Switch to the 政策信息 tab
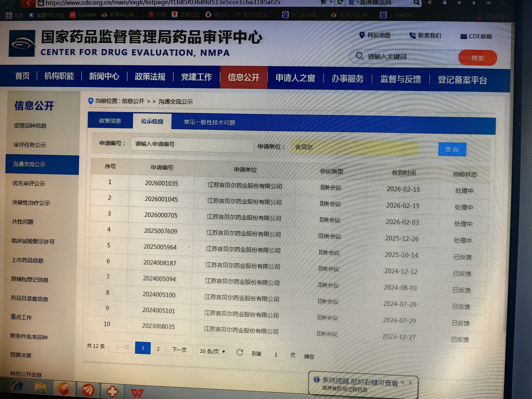 point(110,121)
